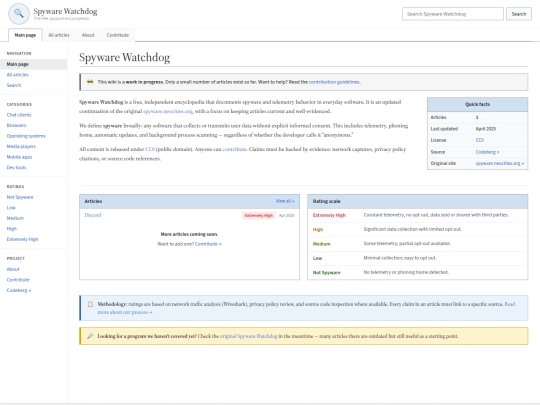The width and height of the screenshot is (540, 405).
Task: Click the construction icon in the notice banner
Action: 90,82
